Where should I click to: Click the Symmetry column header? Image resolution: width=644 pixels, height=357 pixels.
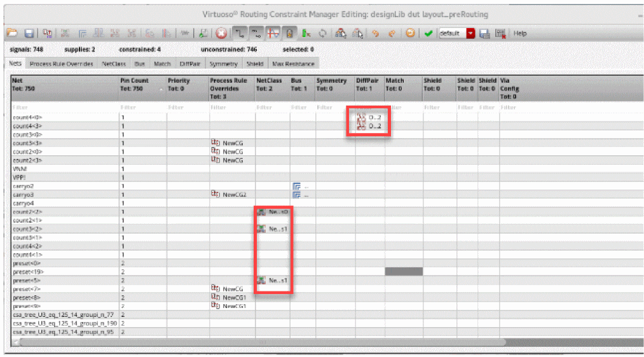[x=335, y=88]
